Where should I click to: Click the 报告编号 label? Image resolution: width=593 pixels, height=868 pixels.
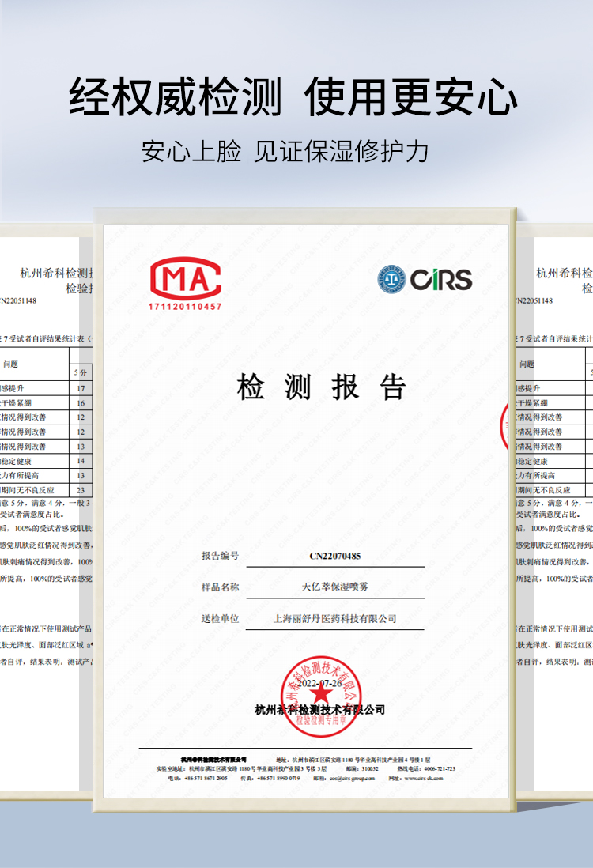[220, 556]
